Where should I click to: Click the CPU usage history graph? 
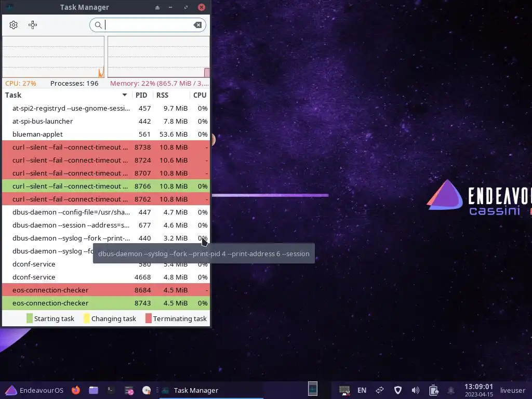tap(54, 57)
